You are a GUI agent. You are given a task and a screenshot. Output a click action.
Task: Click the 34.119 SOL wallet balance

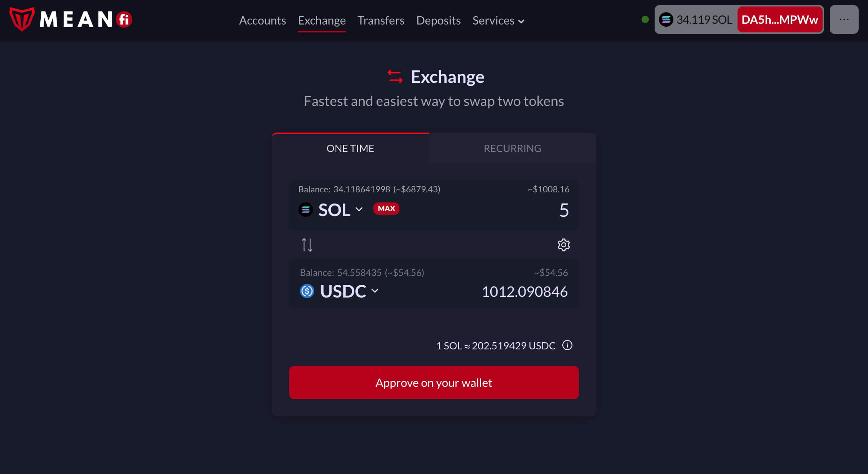click(x=704, y=19)
